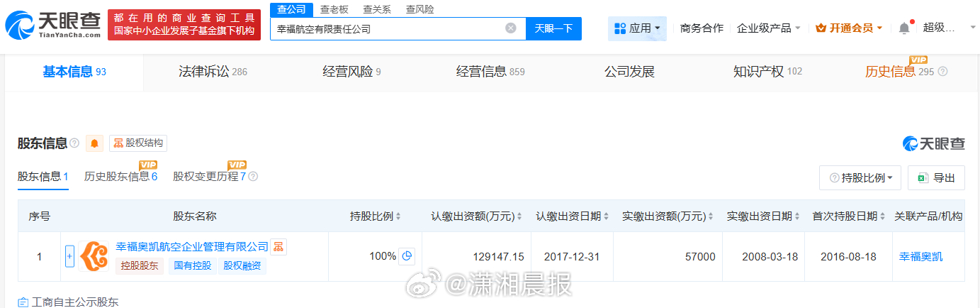Click the TianYanCha logo in the header

[x=53, y=24]
